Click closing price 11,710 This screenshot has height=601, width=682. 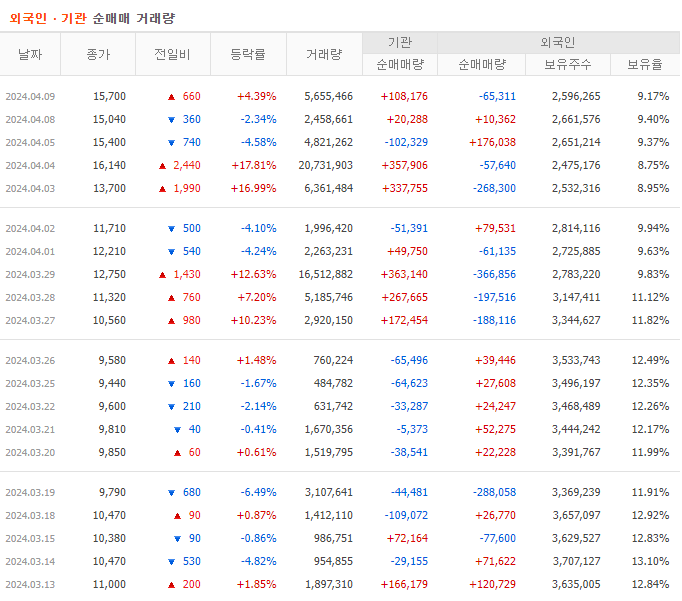[x=109, y=228]
